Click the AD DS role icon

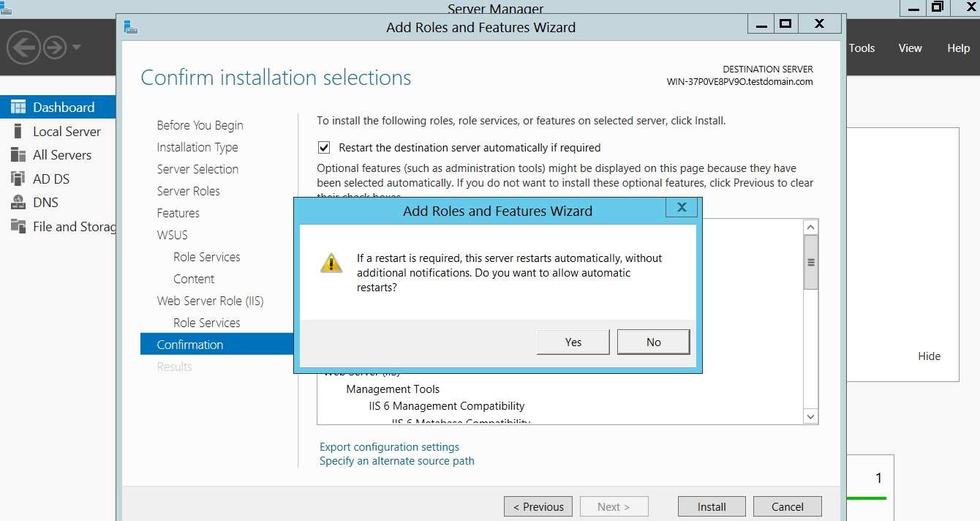[18, 179]
